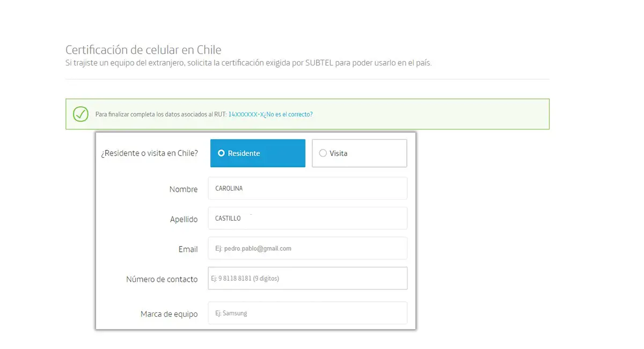The height and width of the screenshot is (349, 644).
Task: Select the Residente radio option
Action: pyautogui.click(x=258, y=153)
